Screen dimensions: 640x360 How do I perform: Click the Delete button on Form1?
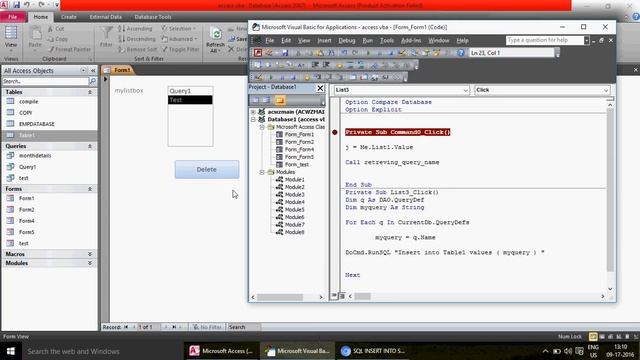[x=207, y=169]
